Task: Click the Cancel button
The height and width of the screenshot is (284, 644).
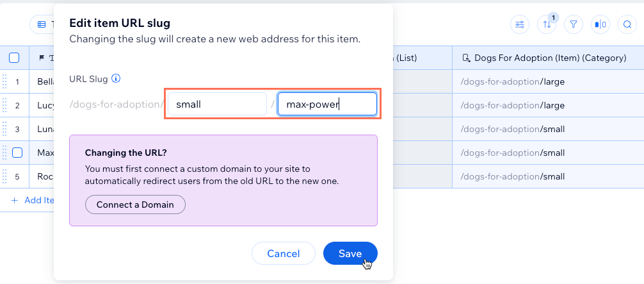Action: [x=284, y=253]
